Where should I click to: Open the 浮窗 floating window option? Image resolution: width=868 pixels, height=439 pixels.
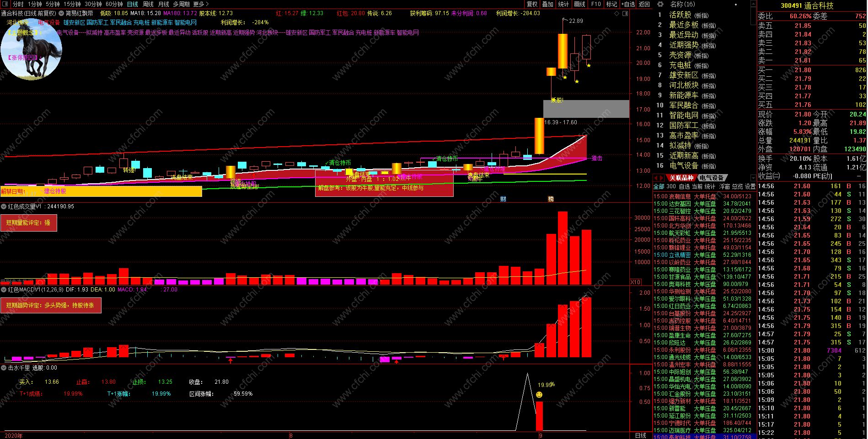tap(724, 186)
